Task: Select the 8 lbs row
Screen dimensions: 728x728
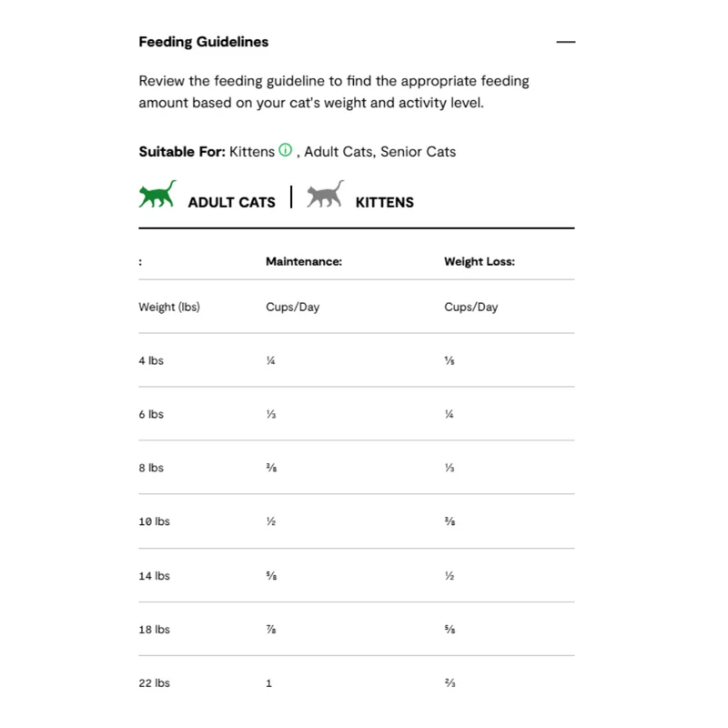Action: 357,468
